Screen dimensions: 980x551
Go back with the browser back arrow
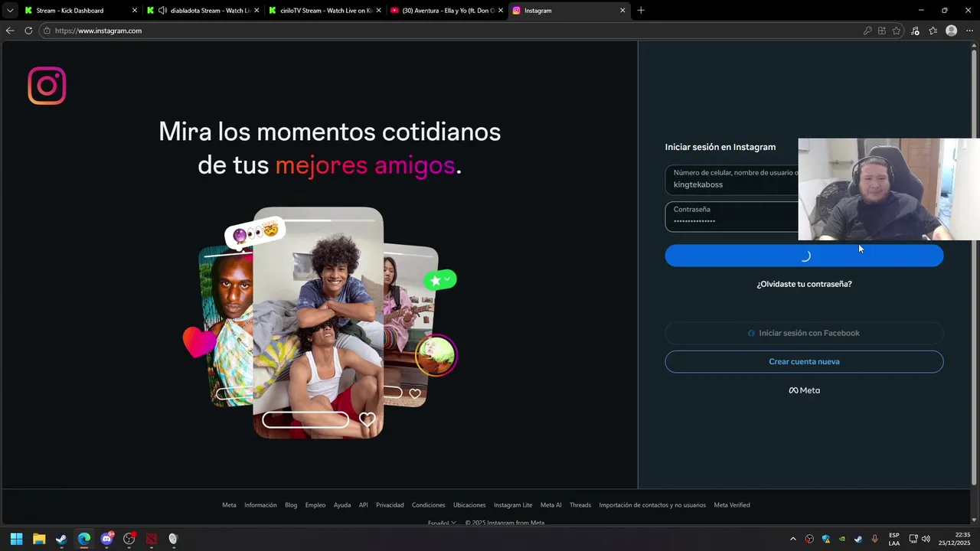[10, 31]
